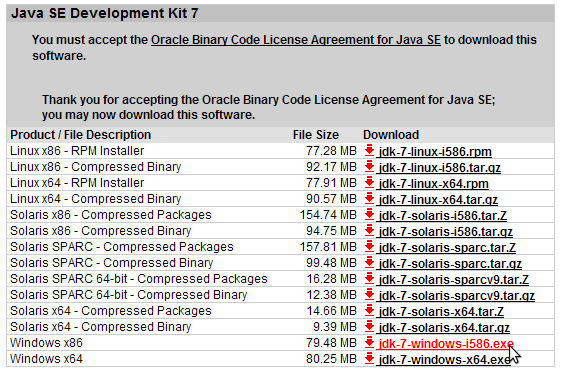
Task: Click download arrow icon for jdk-7-solaris-x64.tar.Z
Action: click(369, 311)
